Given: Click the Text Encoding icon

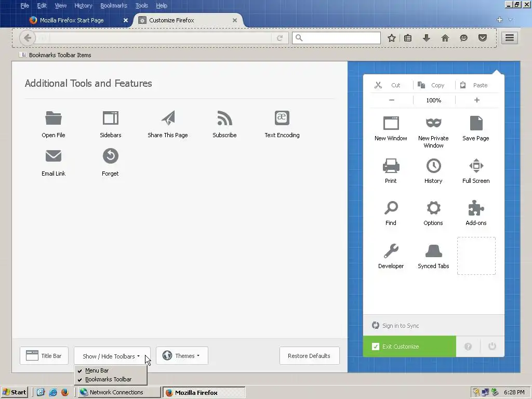Looking at the screenshot, I should tap(282, 118).
